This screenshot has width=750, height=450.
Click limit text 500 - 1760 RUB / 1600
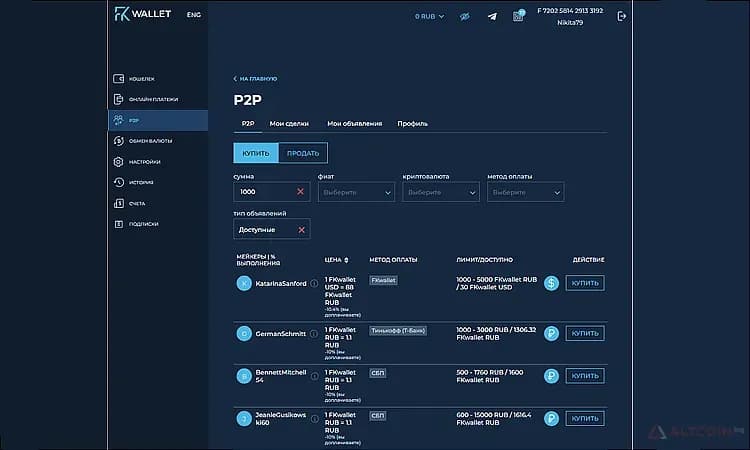coord(489,372)
